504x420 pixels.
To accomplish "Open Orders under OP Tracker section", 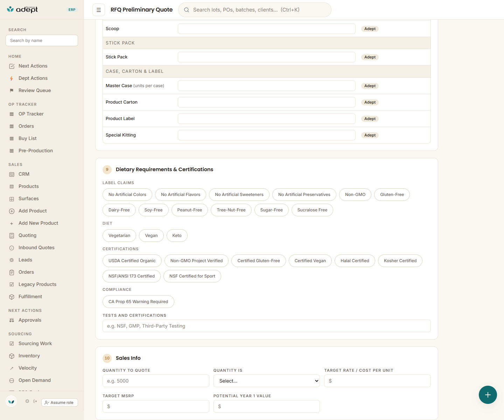I will (26, 126).
